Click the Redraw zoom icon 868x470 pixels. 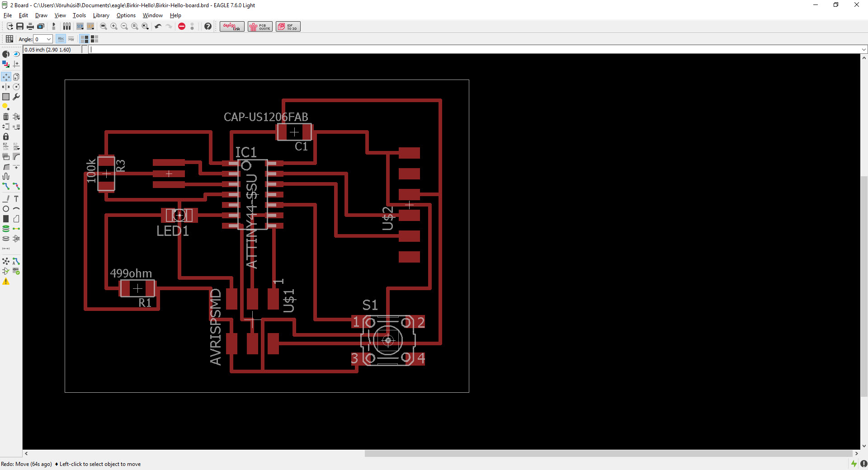tap(135, 26)
